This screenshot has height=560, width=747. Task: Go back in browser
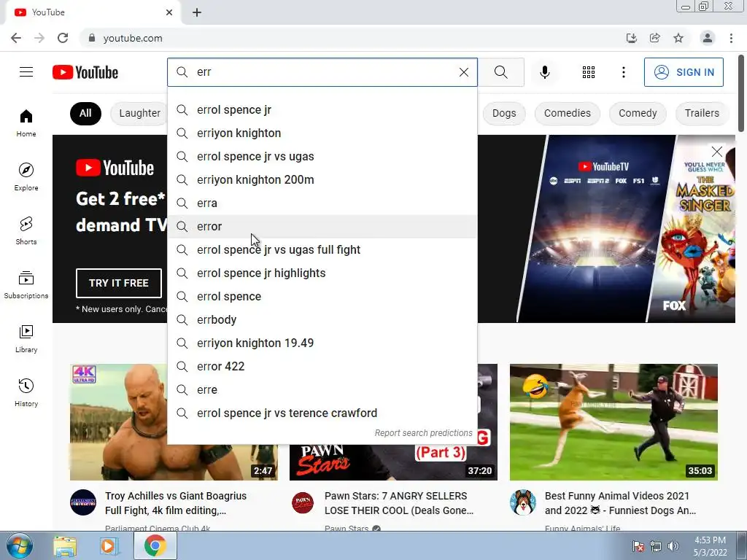(x=16, y=38)
